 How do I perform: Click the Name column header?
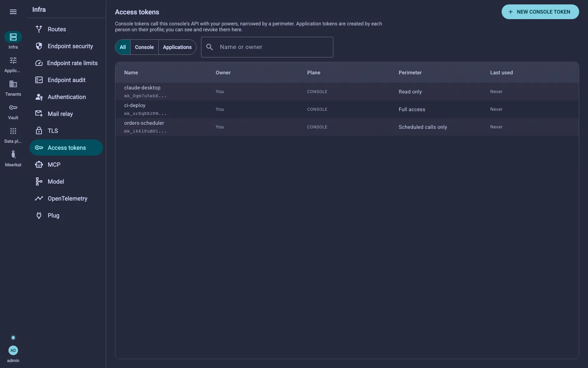coord(131,72)
